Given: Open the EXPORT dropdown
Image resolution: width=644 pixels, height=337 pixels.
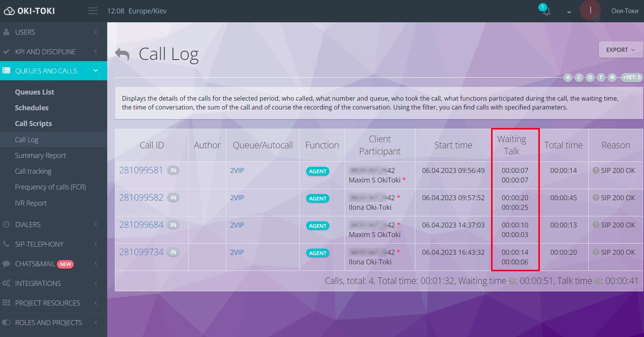Looking at the screenshot, I should click(620, 50).
